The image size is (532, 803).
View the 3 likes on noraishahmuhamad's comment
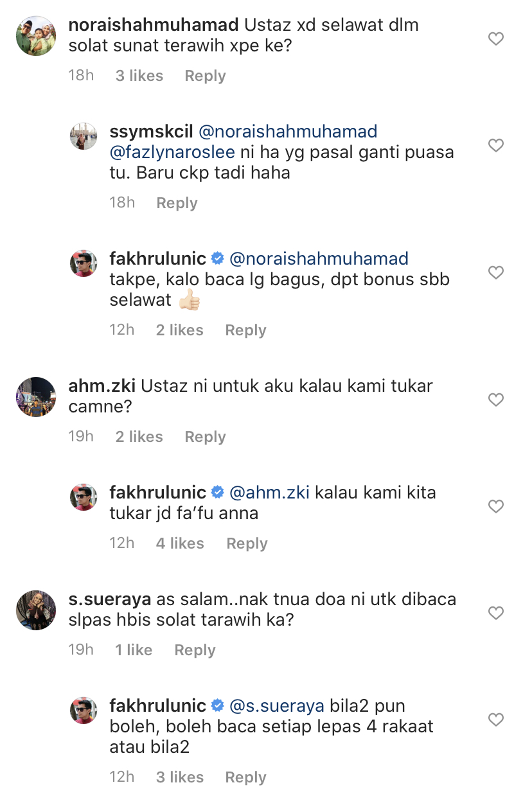coord(139,76)
